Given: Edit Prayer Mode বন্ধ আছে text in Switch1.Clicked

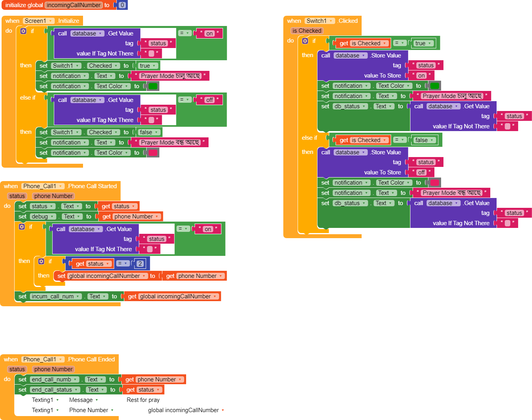Looking at the screenshot, I should tap(452, 193).
